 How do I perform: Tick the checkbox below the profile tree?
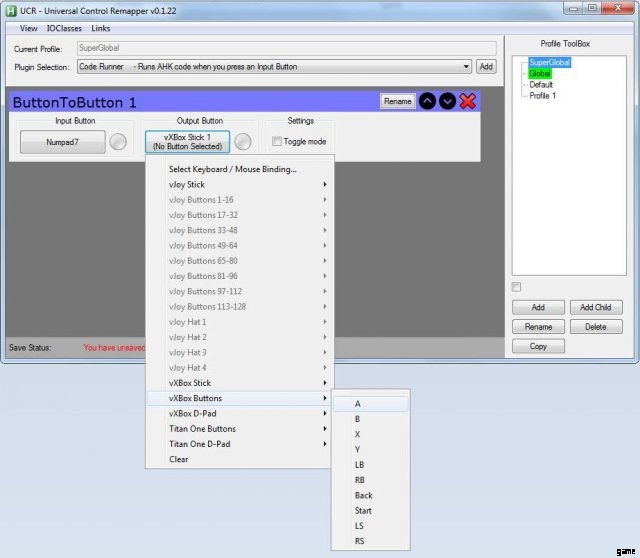pyautogui.click(x=516, y=288)
